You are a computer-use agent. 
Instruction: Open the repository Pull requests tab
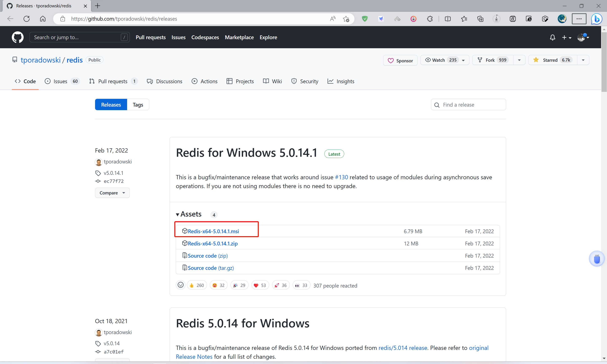point(113,81)
